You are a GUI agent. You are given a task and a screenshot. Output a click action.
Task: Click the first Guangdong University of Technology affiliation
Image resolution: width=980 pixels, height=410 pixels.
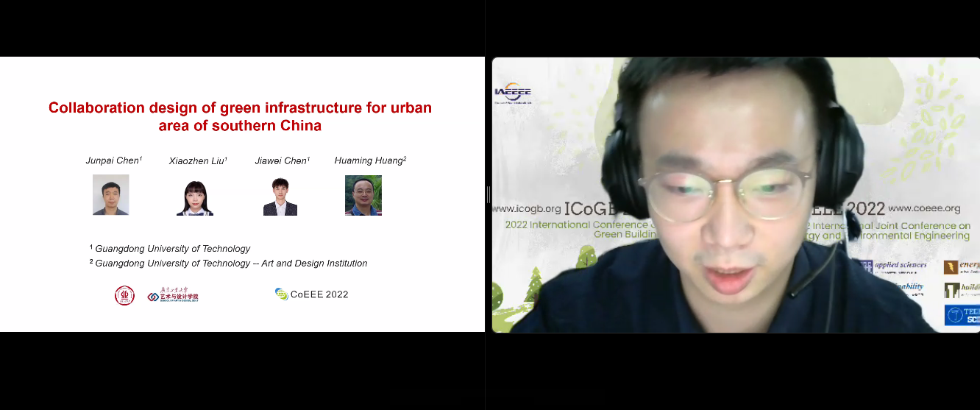coord(172,249)
